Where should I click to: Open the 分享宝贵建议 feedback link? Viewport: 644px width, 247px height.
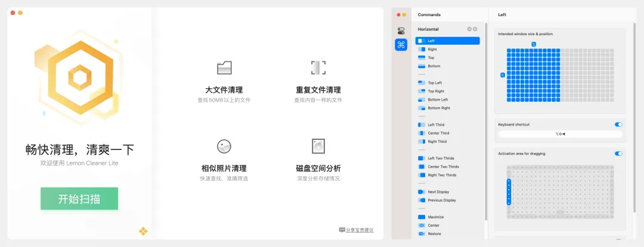pos(360,230)
